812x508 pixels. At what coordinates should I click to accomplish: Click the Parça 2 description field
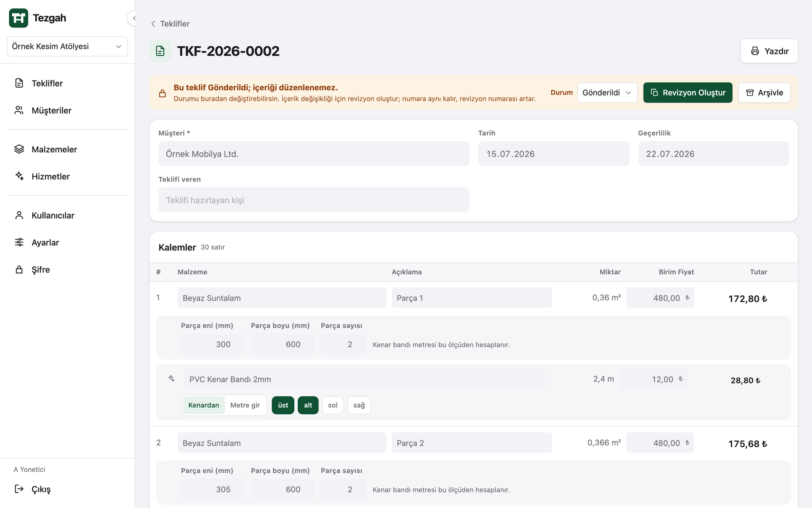coord(472,443)
